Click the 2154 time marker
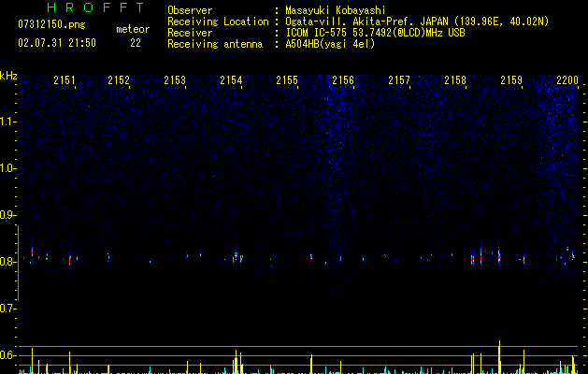Screen dimensions: 588x374 [x=231, y=79]
